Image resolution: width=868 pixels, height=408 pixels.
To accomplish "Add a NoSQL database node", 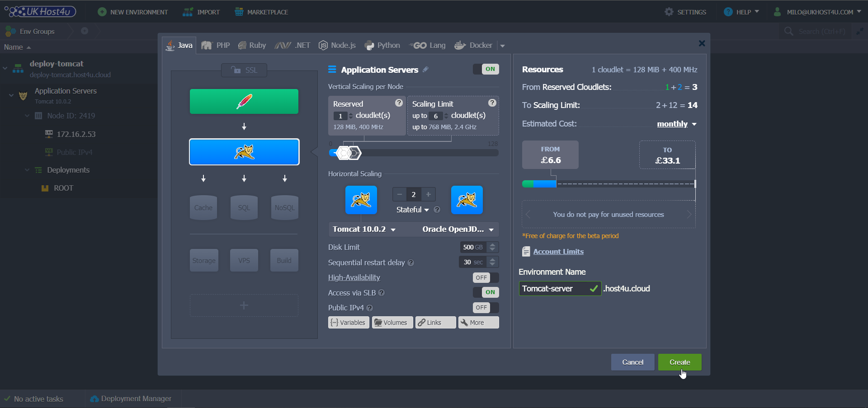I will pos(284,207).
